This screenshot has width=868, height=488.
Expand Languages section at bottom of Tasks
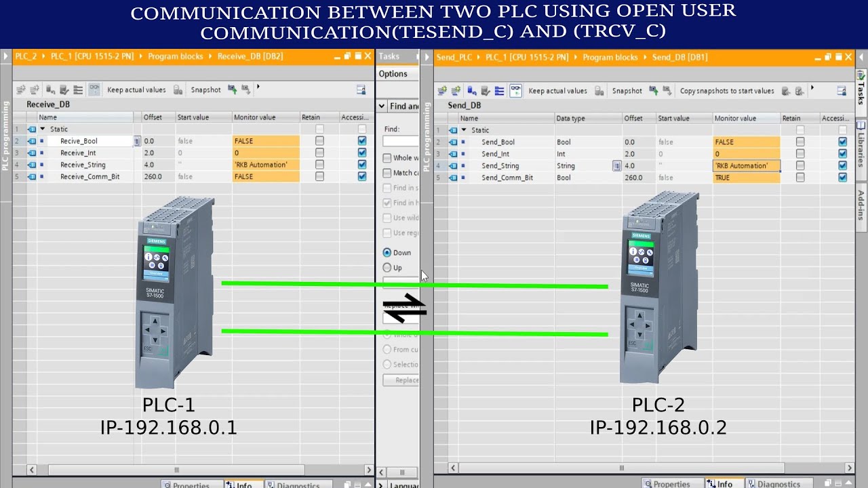(382, 485)
